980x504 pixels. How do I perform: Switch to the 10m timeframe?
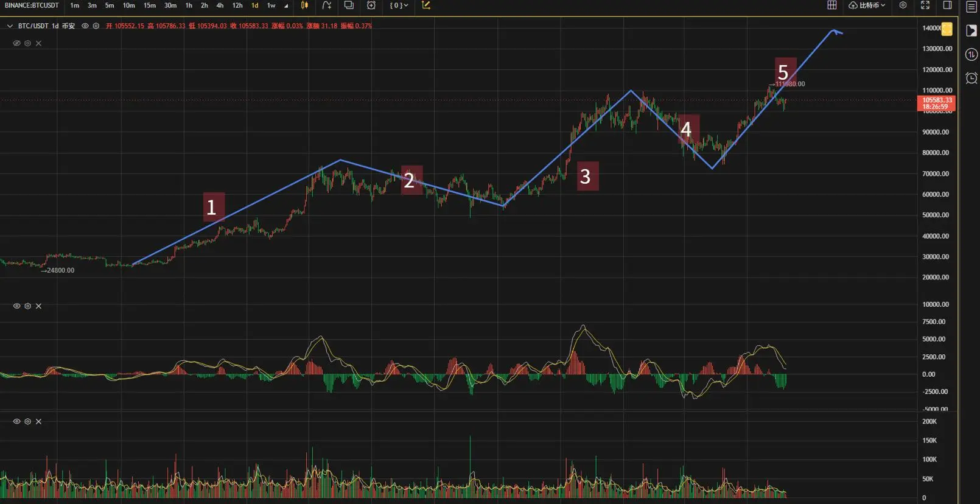[x=129, y=5]
